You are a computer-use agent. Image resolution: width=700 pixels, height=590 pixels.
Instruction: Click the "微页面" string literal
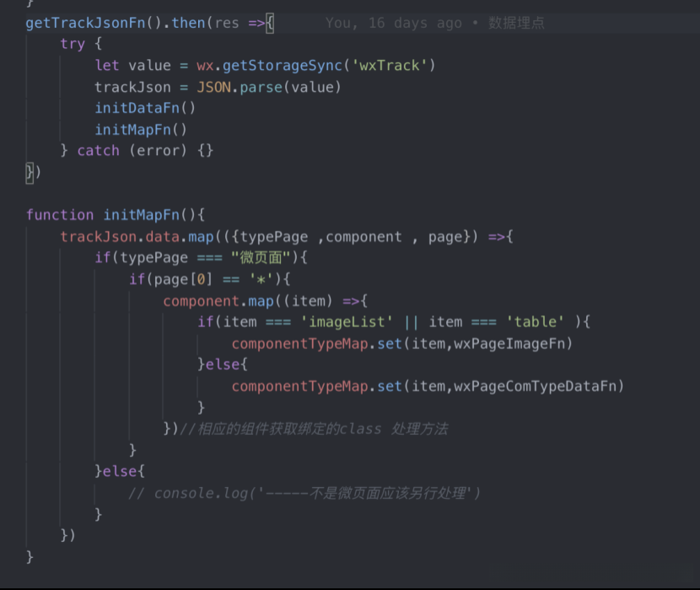click(261, 258)
